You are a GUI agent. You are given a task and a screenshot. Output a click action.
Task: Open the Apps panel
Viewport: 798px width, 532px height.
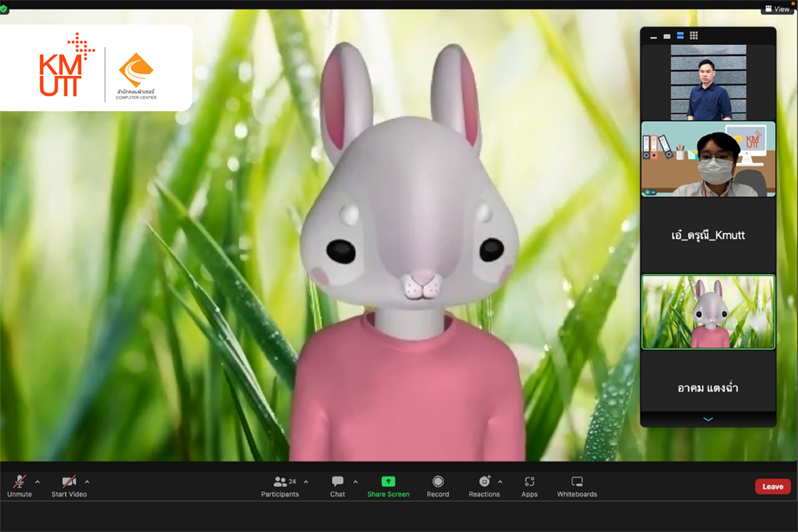pyautogui.click(x=529, y=485)
